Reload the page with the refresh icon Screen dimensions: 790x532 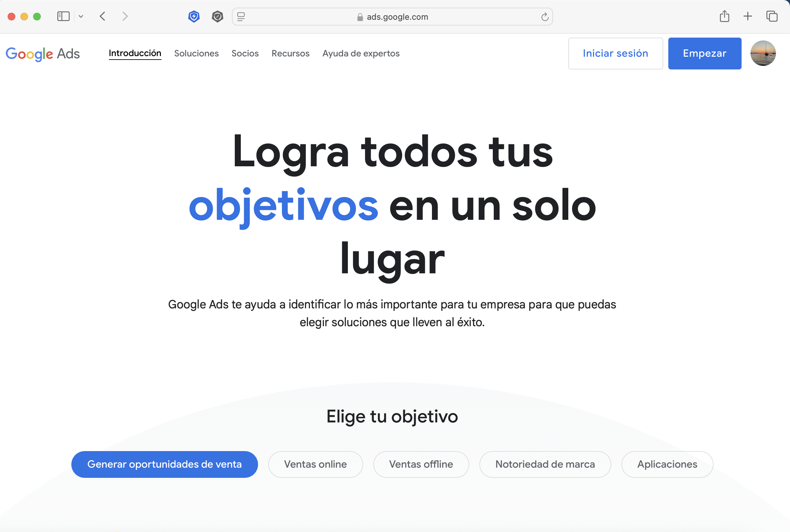(545, 17)
